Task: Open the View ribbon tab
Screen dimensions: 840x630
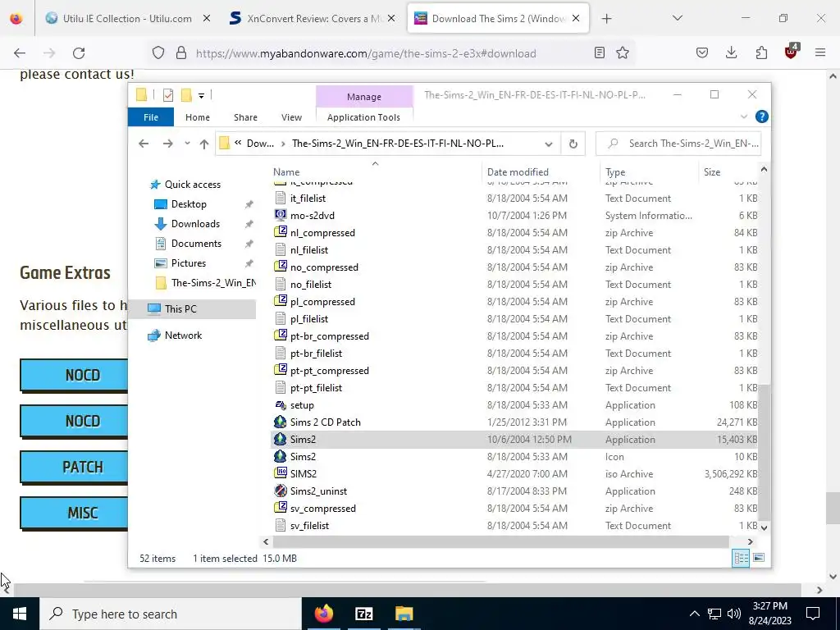Action: [x=291, y=117]
